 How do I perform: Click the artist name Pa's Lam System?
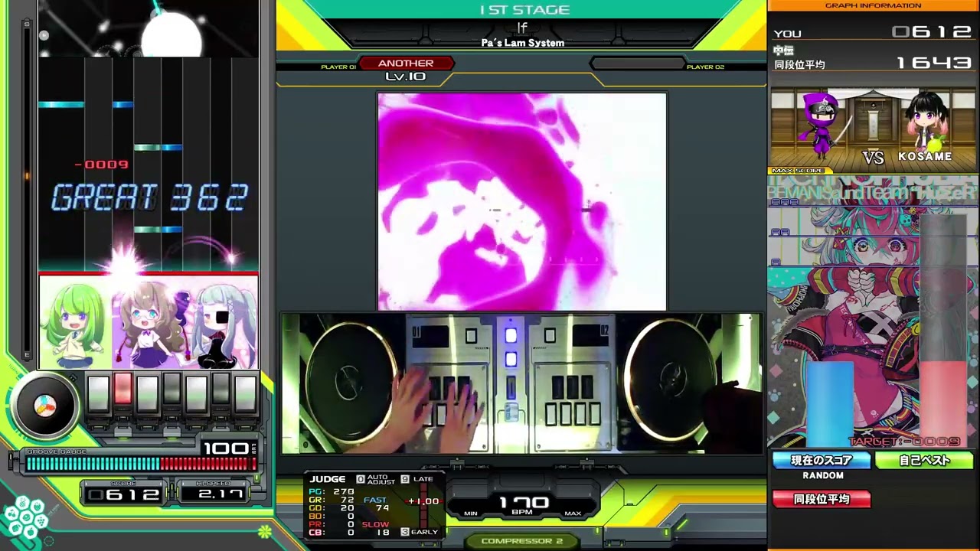(523, 43)
